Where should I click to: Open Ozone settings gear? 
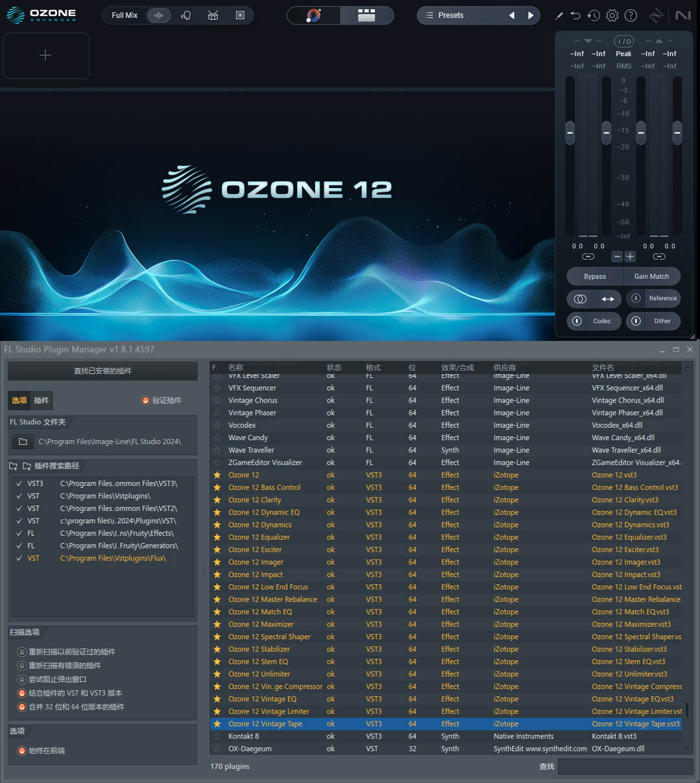(612, 16)
